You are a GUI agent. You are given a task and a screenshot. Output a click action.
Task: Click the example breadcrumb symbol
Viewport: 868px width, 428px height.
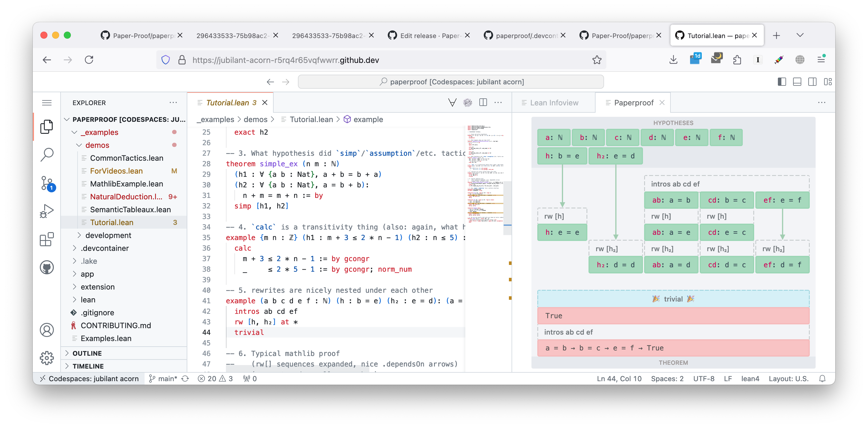click(x=363, y=119)
